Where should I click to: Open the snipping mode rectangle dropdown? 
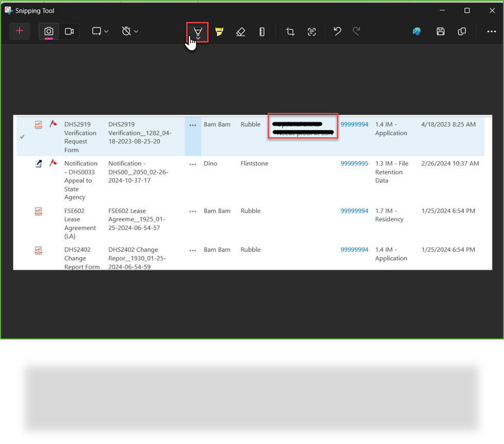(x=100, y=31)
